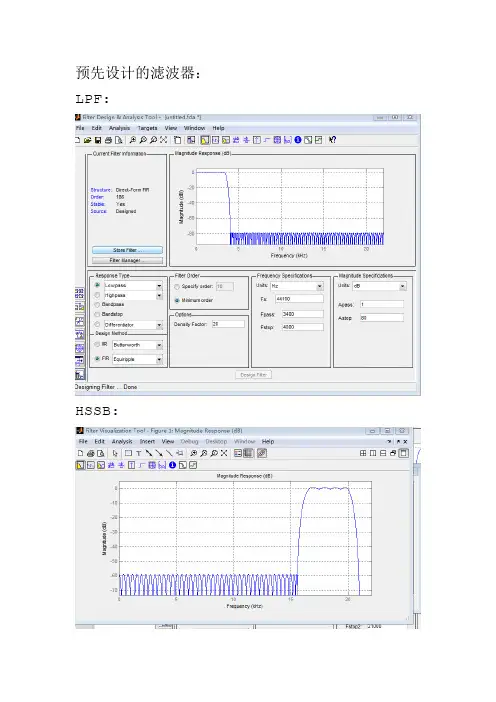Open the Insert menu in the FVTool window
496x702 pixels.
click(147, 441)
